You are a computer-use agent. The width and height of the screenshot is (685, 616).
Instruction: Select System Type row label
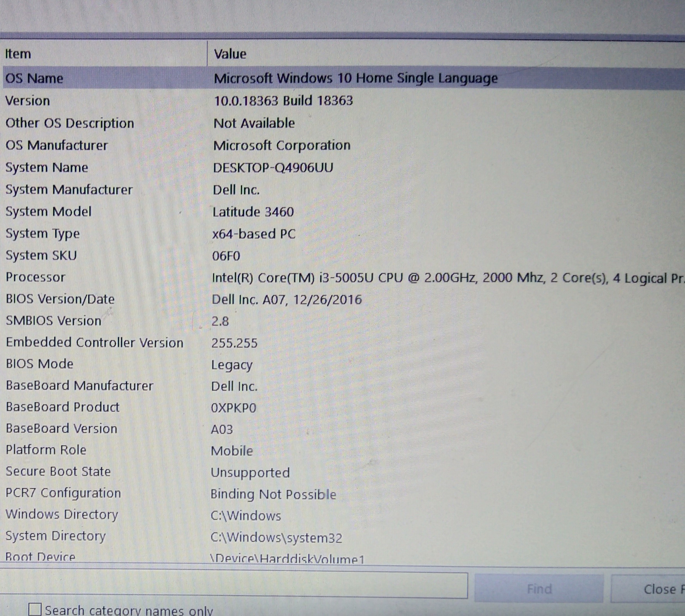pyautogui.click(x=43, y=234)
